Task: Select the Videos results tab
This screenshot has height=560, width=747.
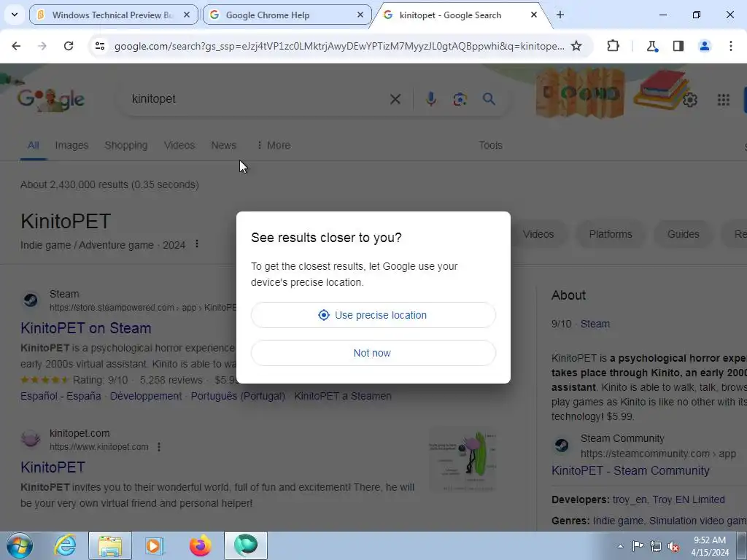Action: pyautogui.click(x=179, y=145)
